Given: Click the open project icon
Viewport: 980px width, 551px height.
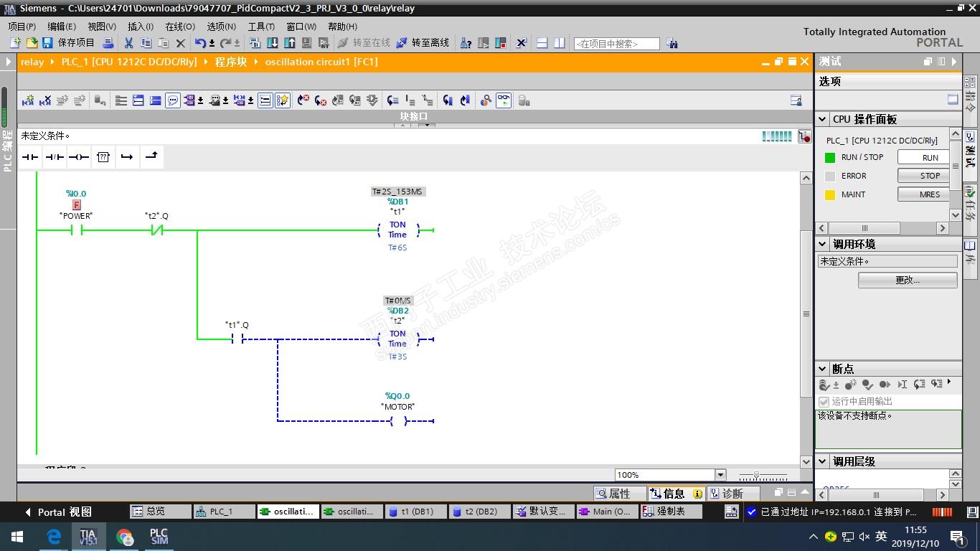Looking at the screenshot, I should [31, 43].
